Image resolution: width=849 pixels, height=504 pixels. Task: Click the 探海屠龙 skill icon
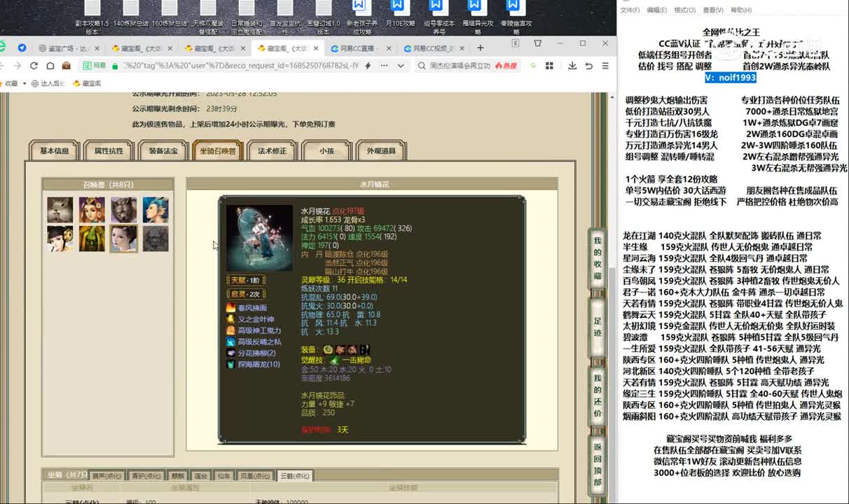click(230, 364)
